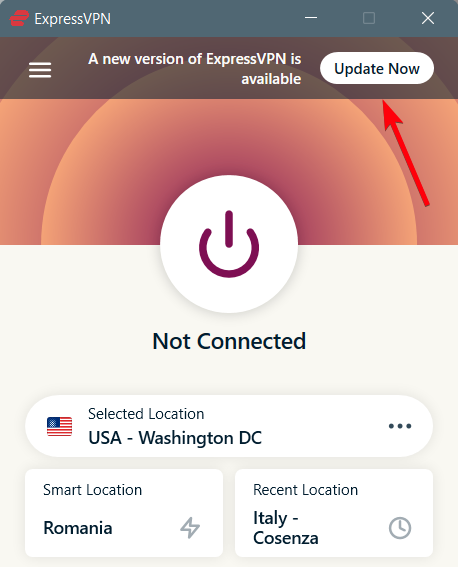Viewport: 458px width, 567px height.
Task: Click the Recent Location label
Action: click(x=305, y=490)
